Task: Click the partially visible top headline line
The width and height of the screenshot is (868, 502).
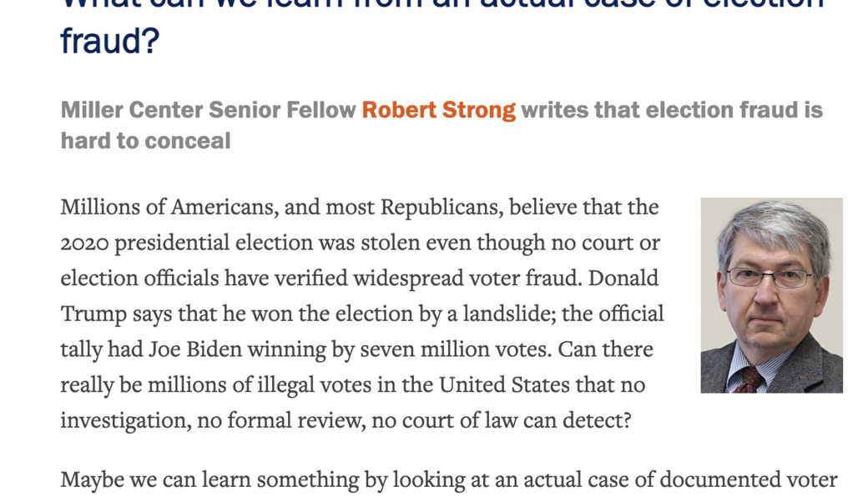Action: click(442, 4)
